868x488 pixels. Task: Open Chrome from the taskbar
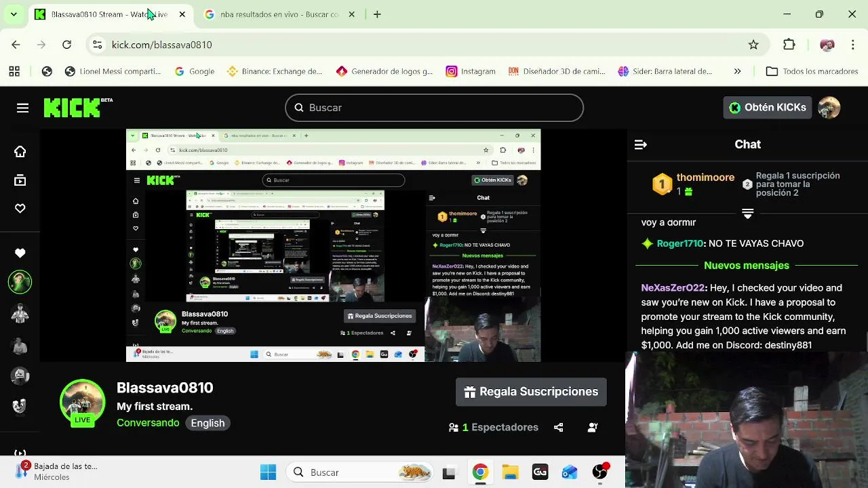coord(480,472)
